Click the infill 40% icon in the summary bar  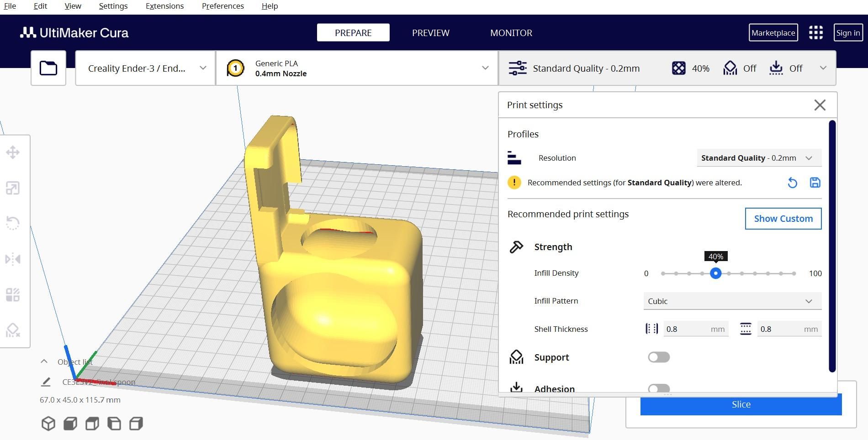[679, 68]
